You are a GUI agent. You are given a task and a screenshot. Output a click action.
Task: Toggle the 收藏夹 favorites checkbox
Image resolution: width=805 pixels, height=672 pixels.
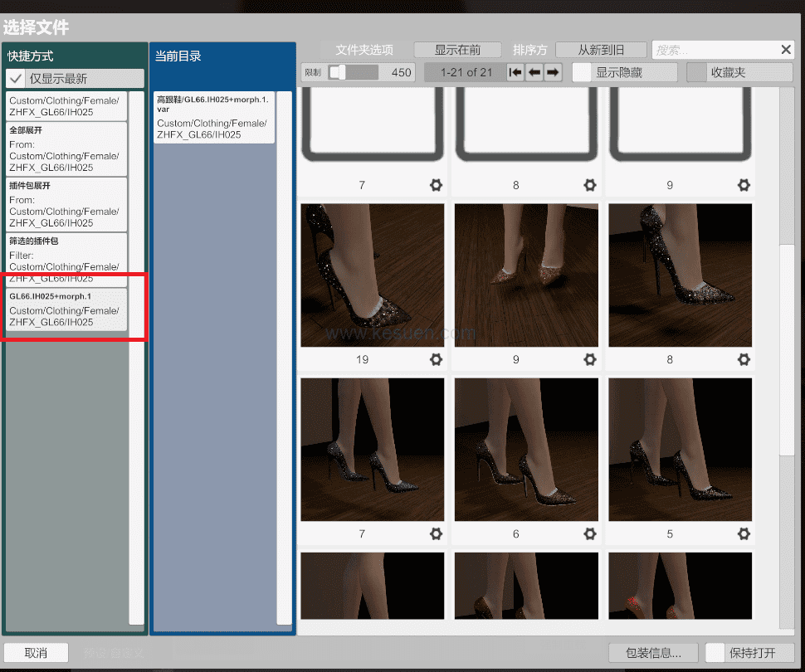pyautogui.click(x=696, y=72)
